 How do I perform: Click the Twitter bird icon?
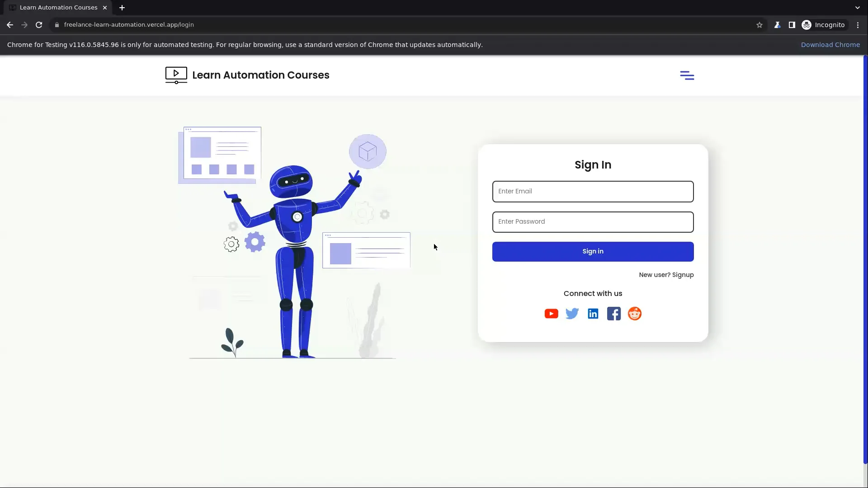pyautogui.click(x=572, y=313)
